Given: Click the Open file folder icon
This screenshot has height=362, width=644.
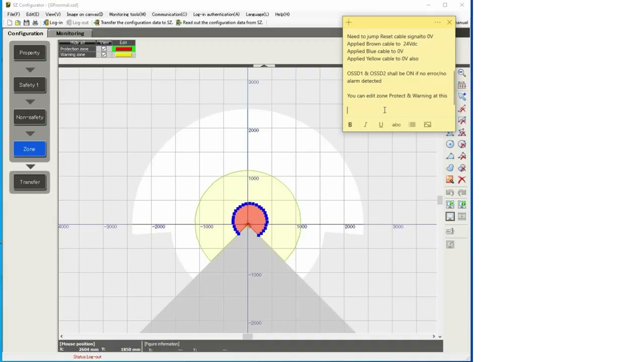Looking at the screenshot, I should (x=18, y=23).
